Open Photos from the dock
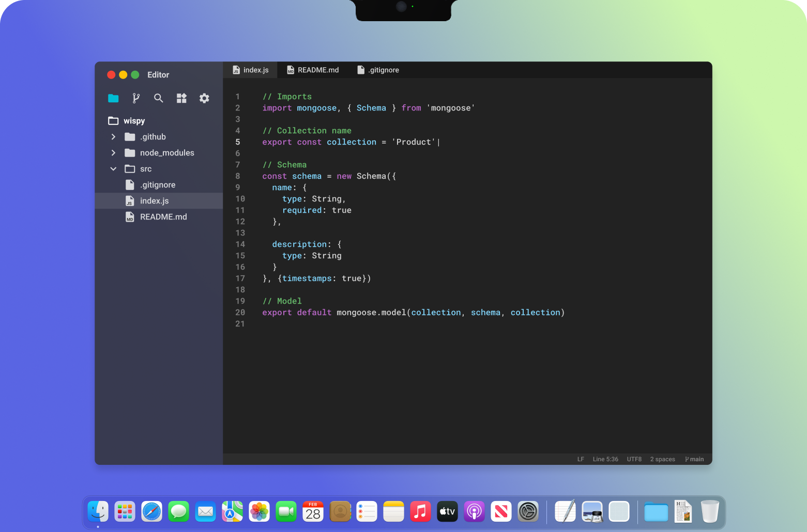Image resolution: width=807 pixels, height=532 pixels. coord(259,512)
